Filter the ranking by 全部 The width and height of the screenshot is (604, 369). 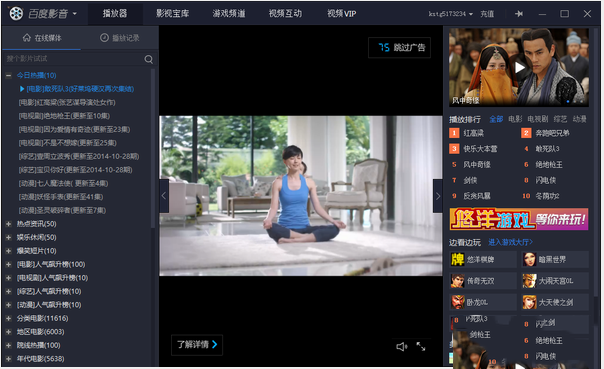point(496,119)
